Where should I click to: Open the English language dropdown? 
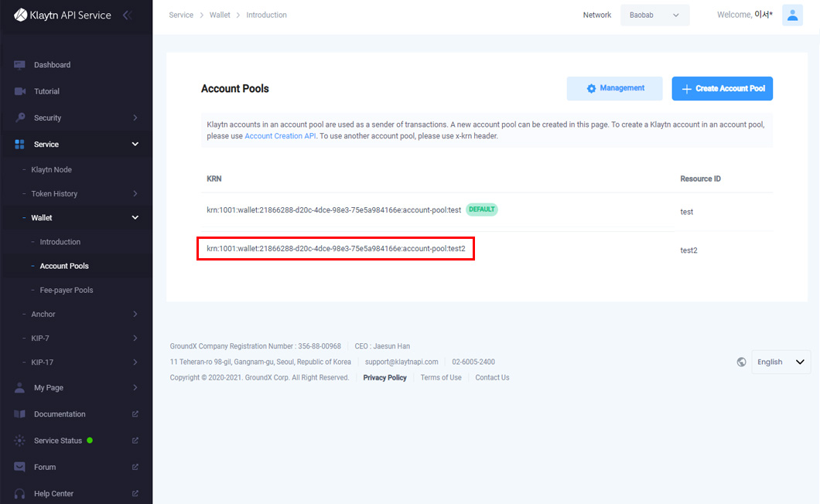pyautogui.click(x=781, y=362)
